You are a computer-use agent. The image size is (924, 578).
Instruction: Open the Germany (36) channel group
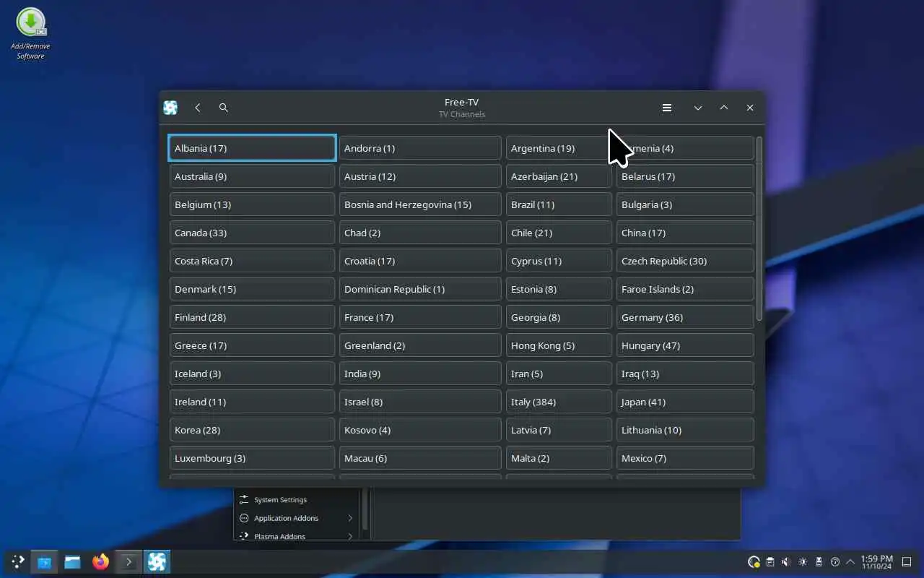pyautogui.click(x=685, y=317)
